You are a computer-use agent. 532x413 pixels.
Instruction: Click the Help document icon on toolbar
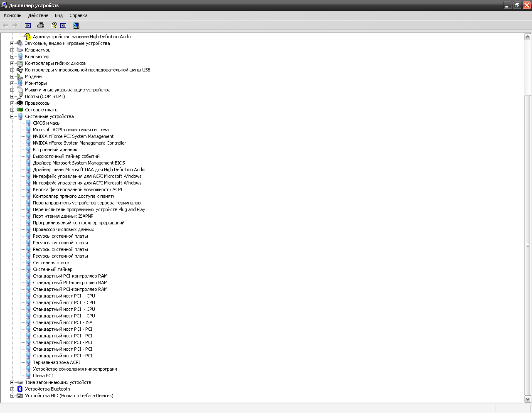tap(53, 25)
